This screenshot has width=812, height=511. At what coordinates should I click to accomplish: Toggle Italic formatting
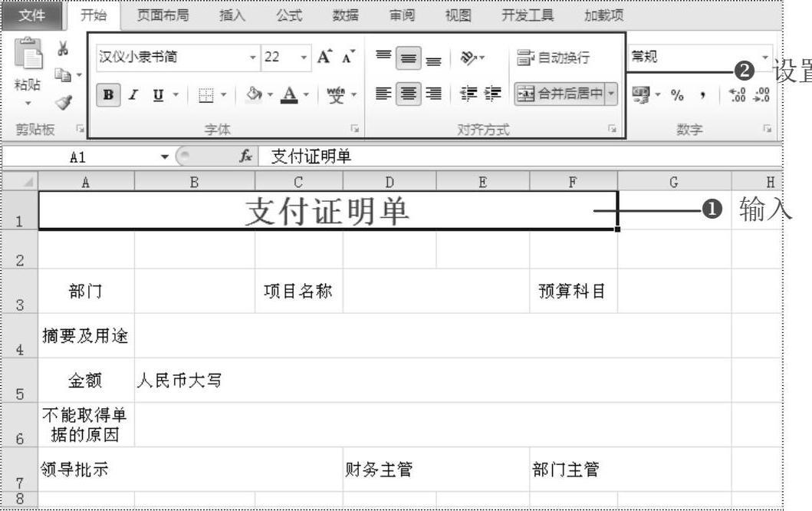click(x=133, y=95)
